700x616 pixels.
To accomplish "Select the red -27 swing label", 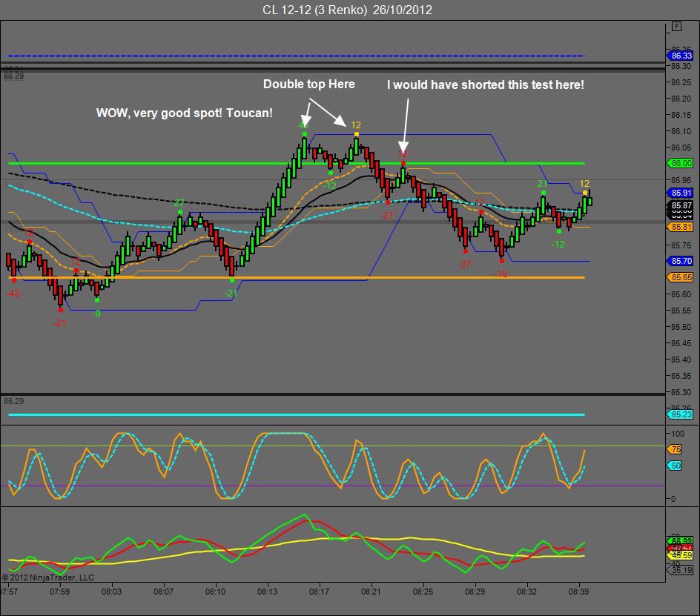I will [464, 264].
